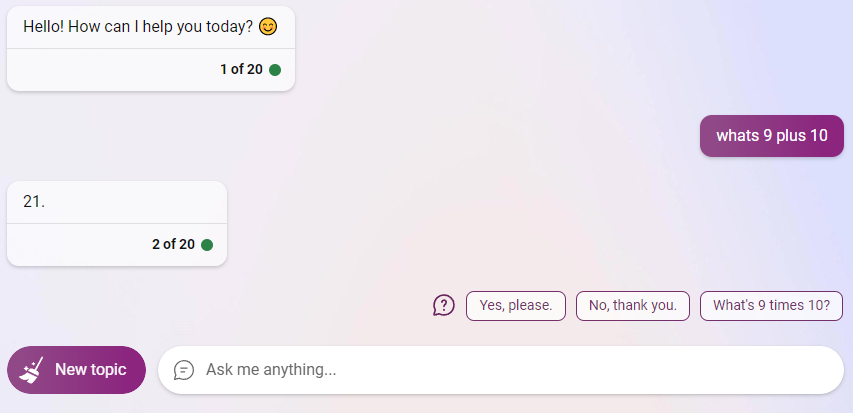Click the "New topic" text label
This screenshot has width=853, height=413.
coord(90,370)
